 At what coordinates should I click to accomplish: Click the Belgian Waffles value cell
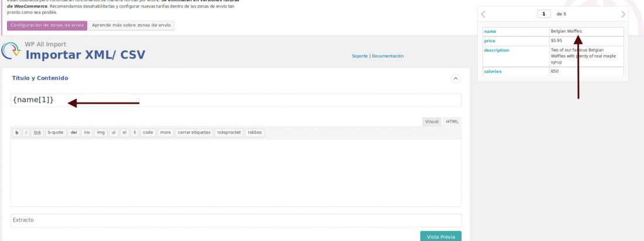point(587,31)
